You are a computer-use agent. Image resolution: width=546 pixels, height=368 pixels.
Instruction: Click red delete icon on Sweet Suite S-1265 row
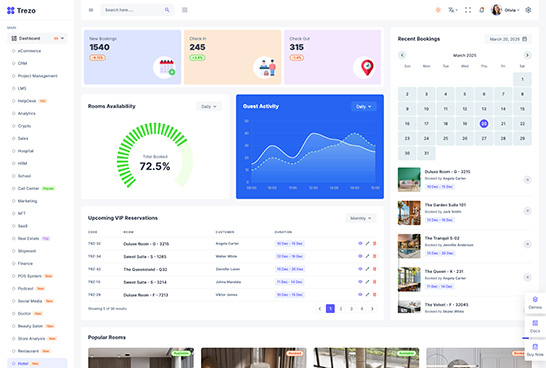pos(375,256)
